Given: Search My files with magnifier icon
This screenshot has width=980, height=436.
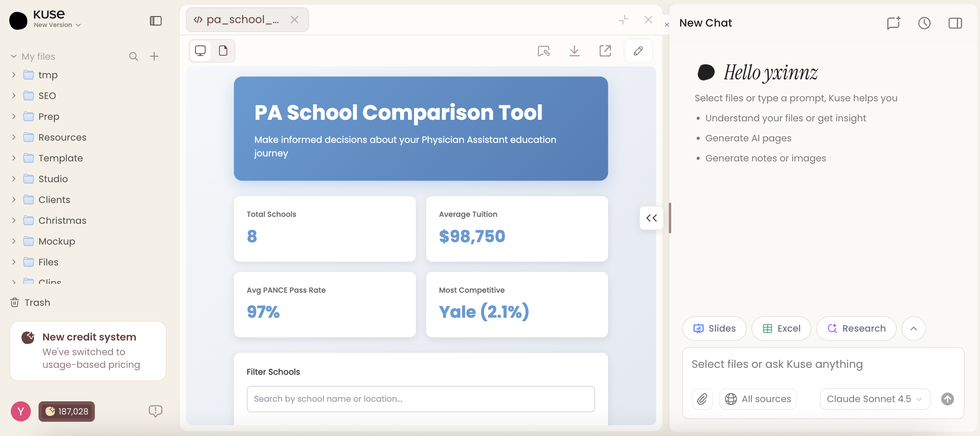Looking at the screenshot, I should [x=133, y=57].
